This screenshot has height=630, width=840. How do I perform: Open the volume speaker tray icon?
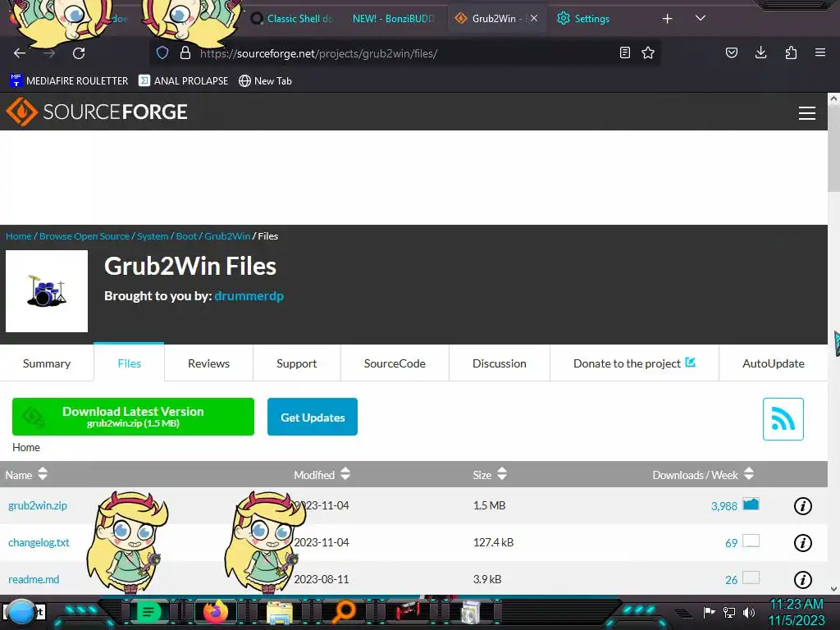[749, 612]
